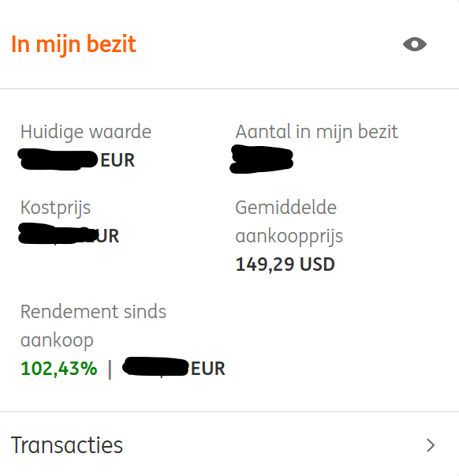459x476 pixels.
Task: Click the vertical bar separator after 102,43%
Action: pyautogui.click(x=110, y=369)
